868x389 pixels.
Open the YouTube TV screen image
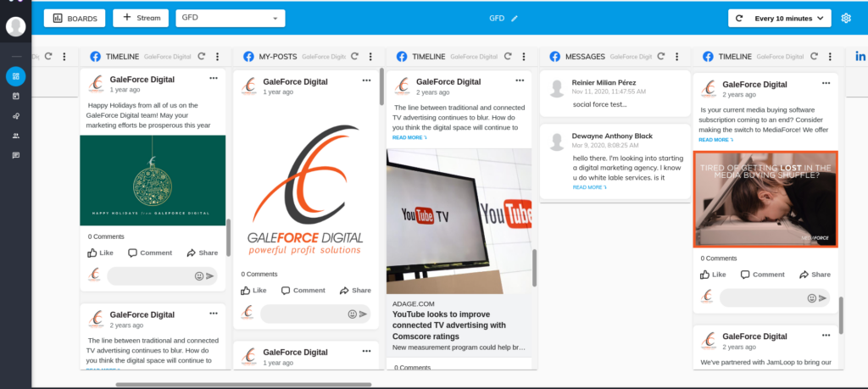pyautogui.click(x=459, y=221)
